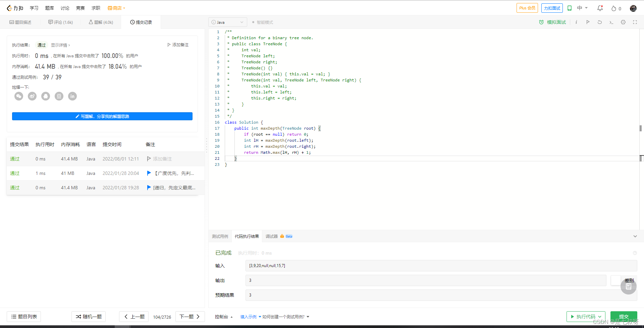The width and height of the screenshot is (644, 328).
Task: Click blue flag on 2022/01/28 19:28 submission
Action: [149, 188]
